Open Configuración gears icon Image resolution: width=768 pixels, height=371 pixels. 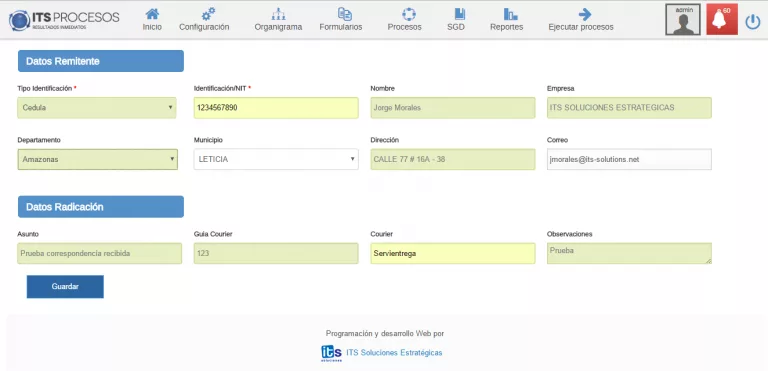pyautogui.click(x=208, y=14)
